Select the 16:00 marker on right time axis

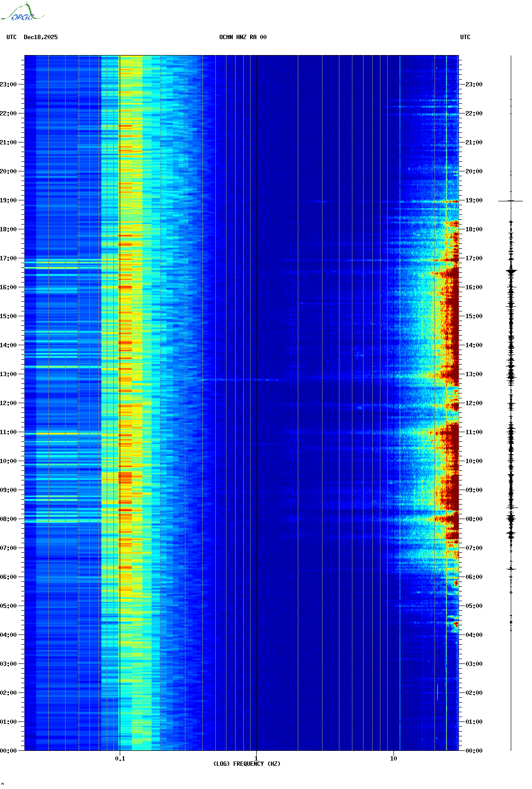click(474, 287)
